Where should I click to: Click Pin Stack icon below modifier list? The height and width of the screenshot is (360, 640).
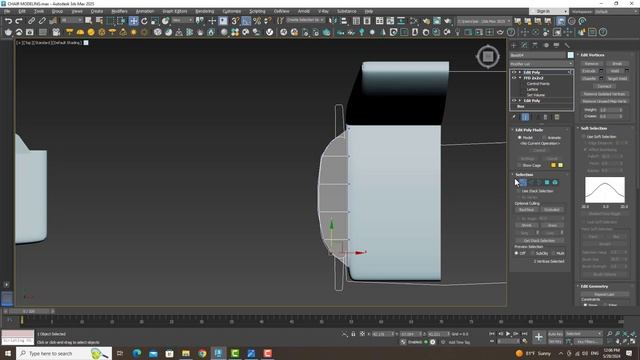pos(514,117)
